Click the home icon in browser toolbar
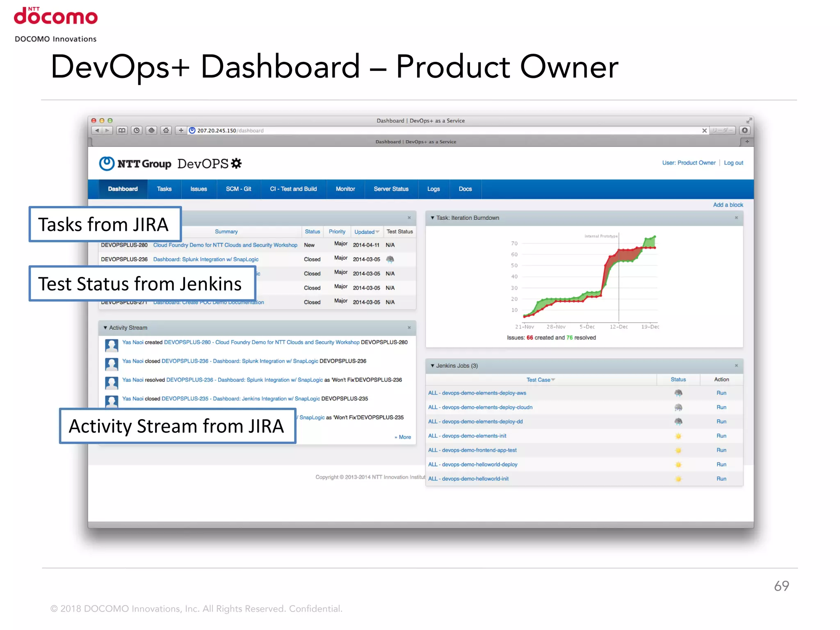This screenshot has width=840, height=630. pyautogui.click(x=166, y=130)
